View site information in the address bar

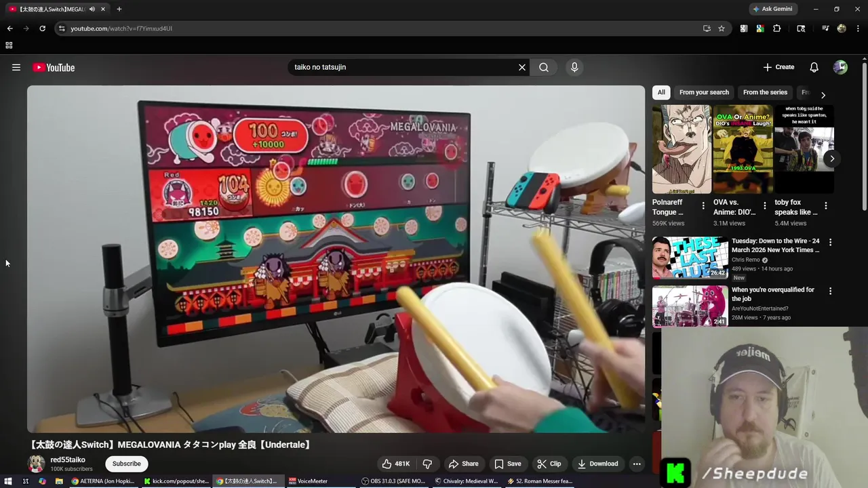[62, 28]
